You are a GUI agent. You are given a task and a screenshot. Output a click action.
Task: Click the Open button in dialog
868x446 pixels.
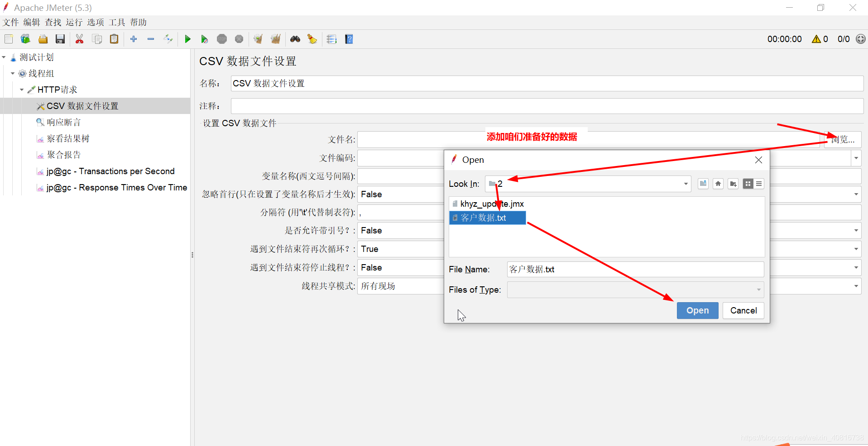click(697, 311)
